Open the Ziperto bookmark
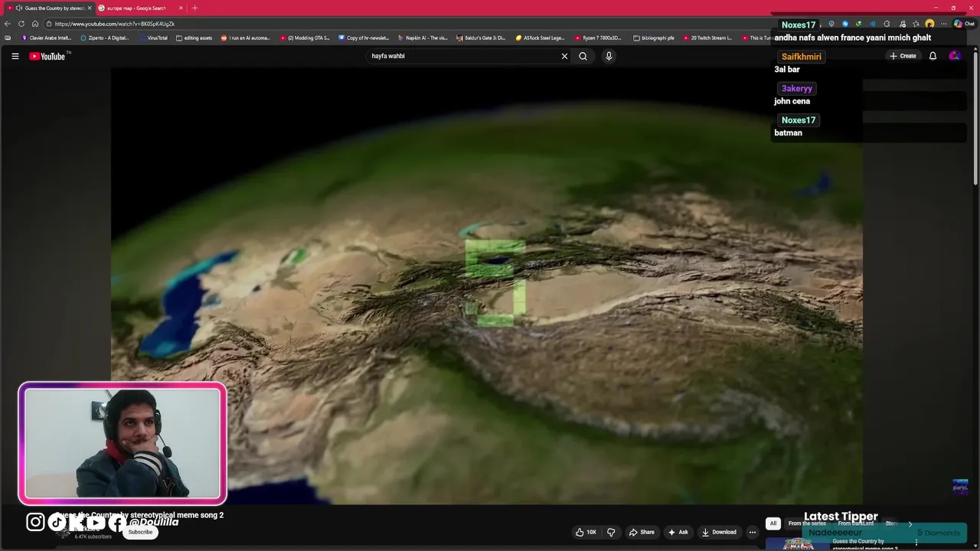This screenshot has height=551, width=980. (105, 37)
